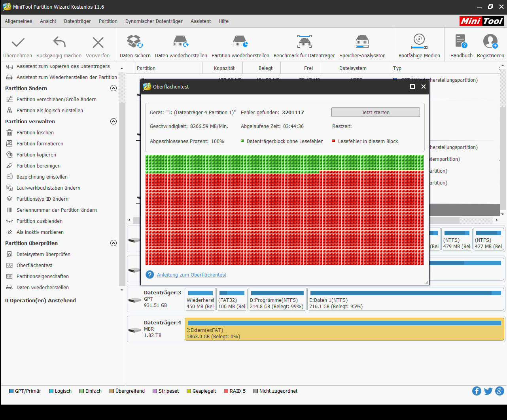Choose Partition kopieren in sidebar

36,155
